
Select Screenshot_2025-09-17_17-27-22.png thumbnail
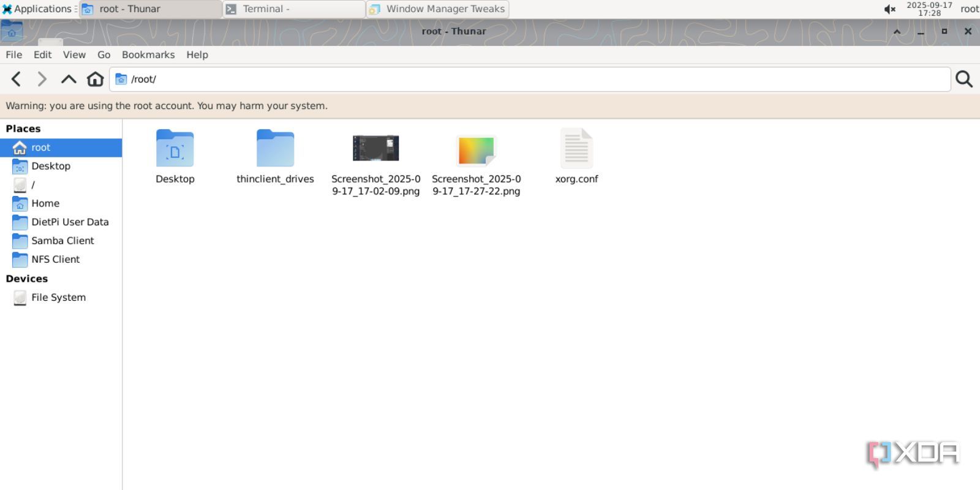pyautogui.click(x=476, y=151)
